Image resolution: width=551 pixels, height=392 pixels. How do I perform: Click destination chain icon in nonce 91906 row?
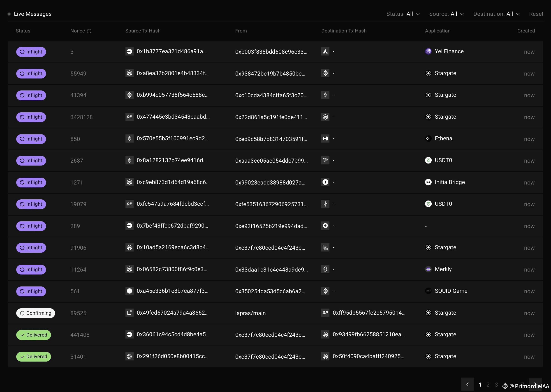(x=325, y=247)
